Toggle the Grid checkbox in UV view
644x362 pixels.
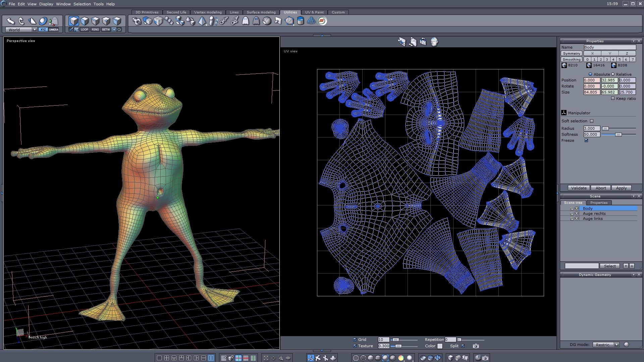point(355,340)
